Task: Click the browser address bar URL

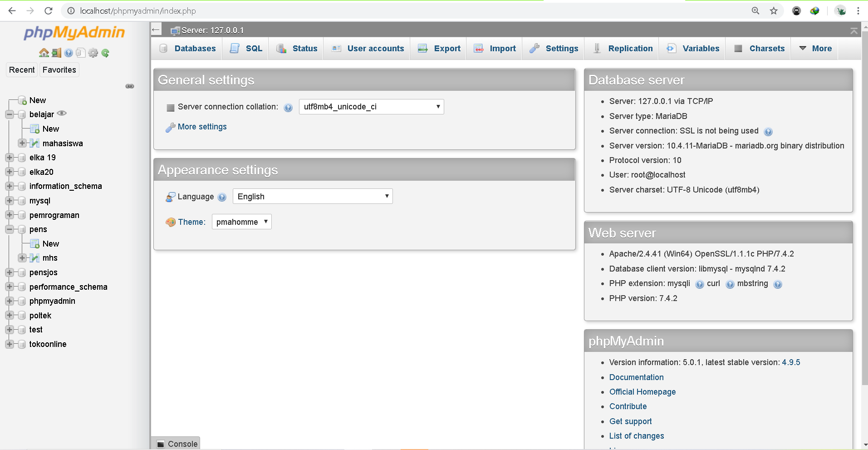Action: (138, 11)
